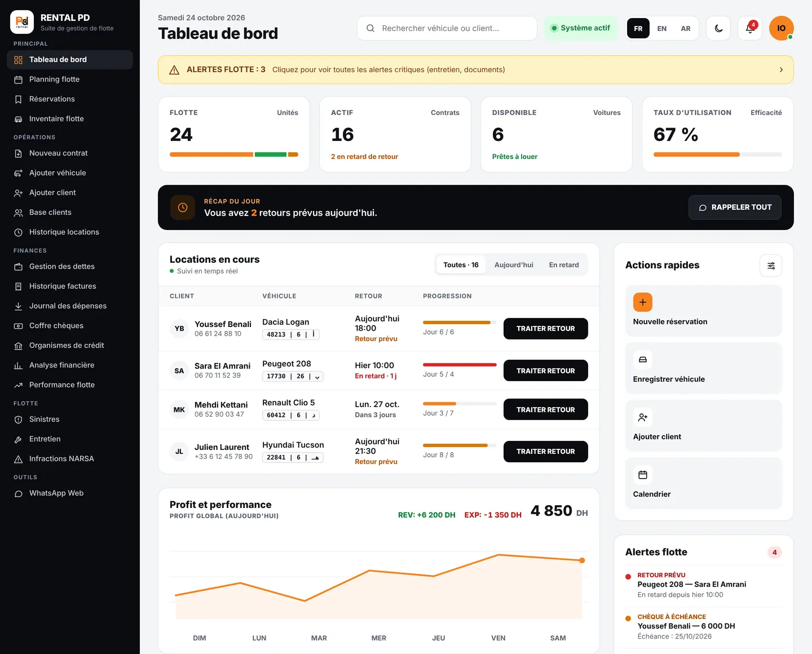
Task: Open Tableau de bord in sidebar
Action: coord(70,60)
